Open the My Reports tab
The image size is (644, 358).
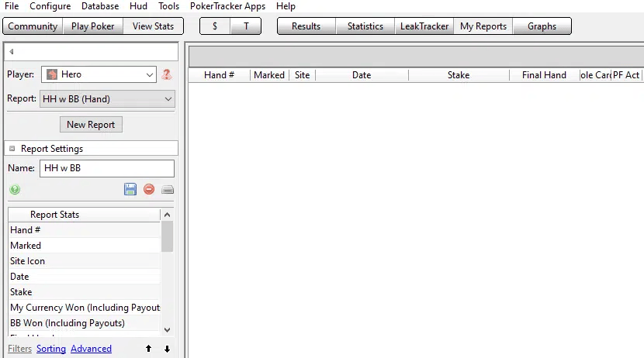(x=483, y=26)
